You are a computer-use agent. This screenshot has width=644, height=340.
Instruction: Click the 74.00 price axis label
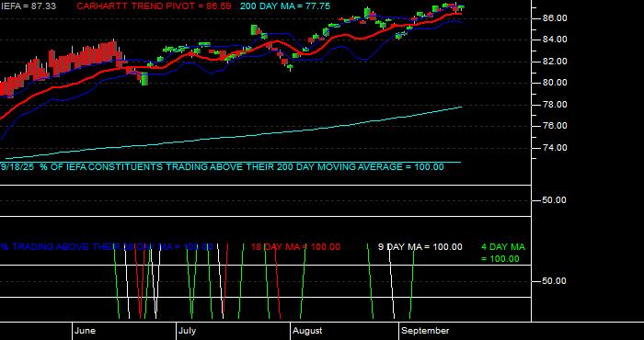[555, 147]
